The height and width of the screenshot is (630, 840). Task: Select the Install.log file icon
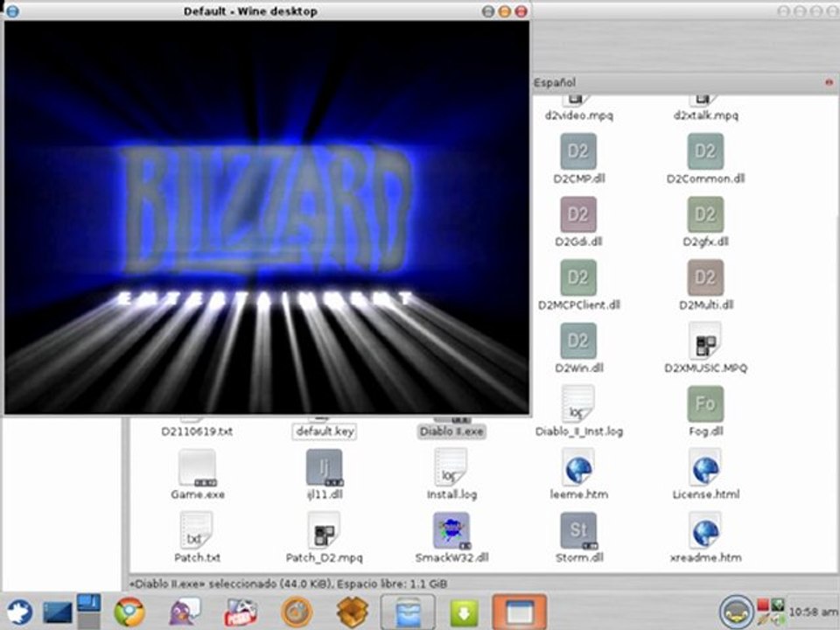451,467
